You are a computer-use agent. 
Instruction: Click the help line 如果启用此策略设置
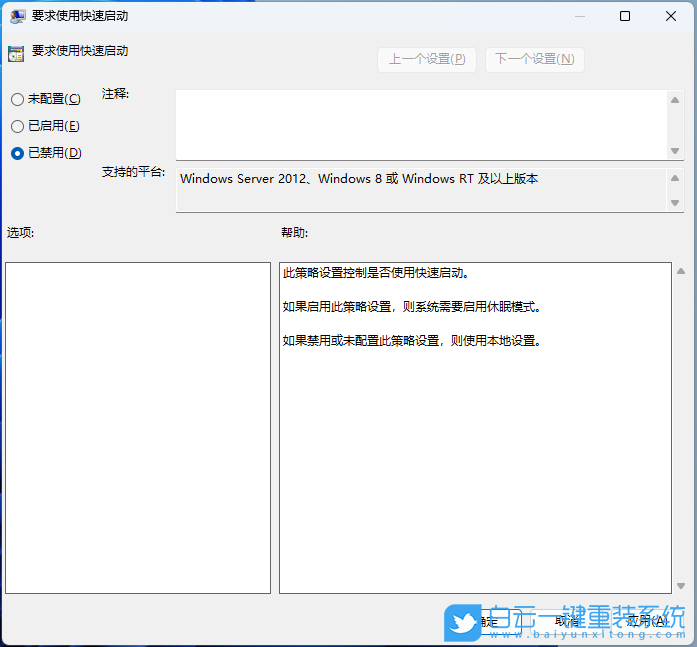pos(412,307)
